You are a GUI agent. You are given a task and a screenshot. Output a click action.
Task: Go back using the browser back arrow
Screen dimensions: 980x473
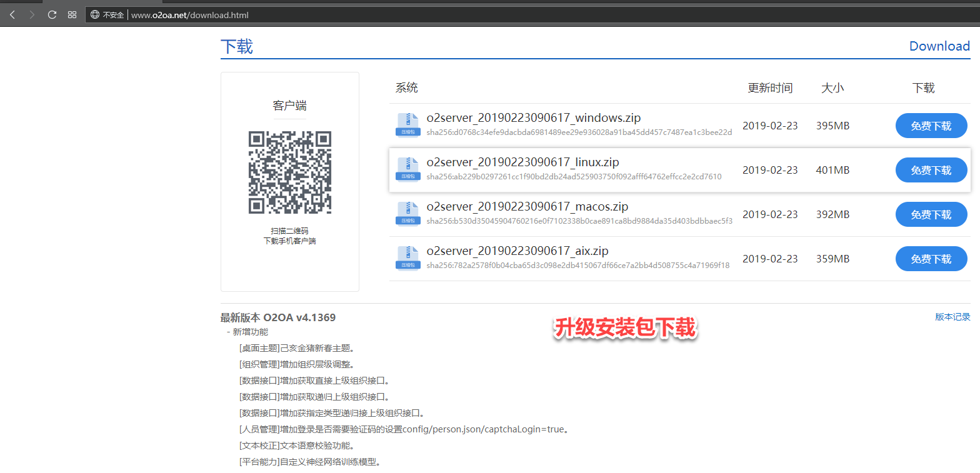click(12, 14)
